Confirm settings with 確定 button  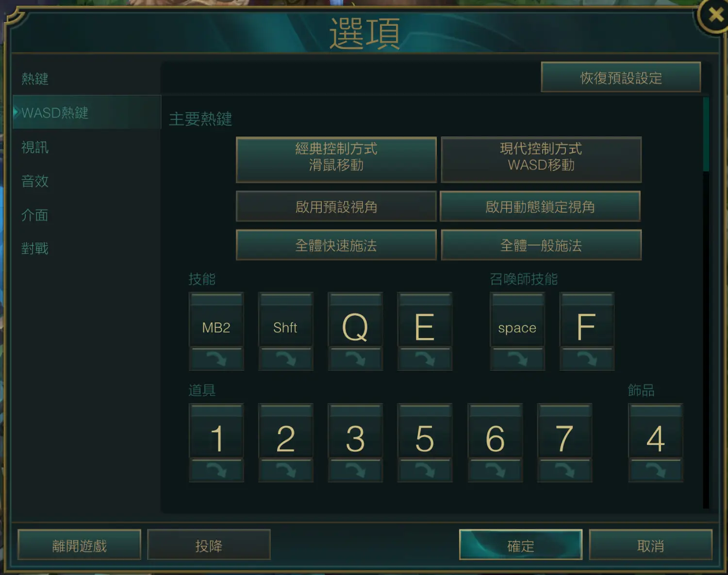coord(521,545)
